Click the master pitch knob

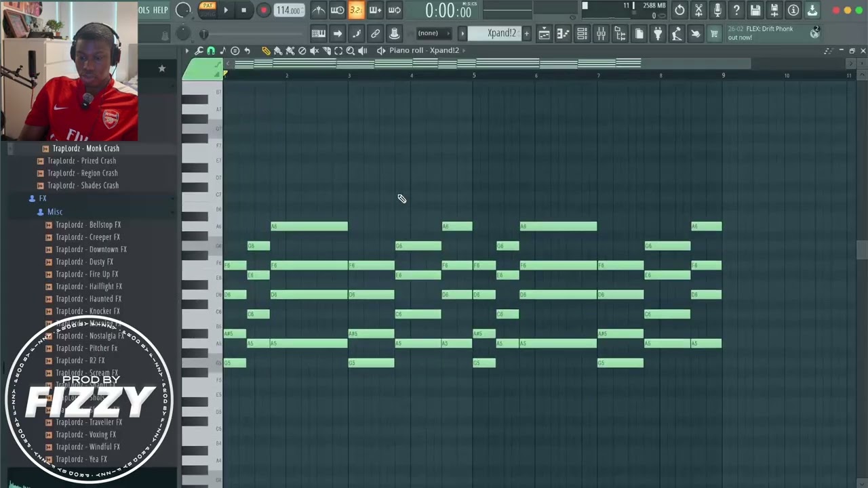pyautogui.click(x=183, y=33)
